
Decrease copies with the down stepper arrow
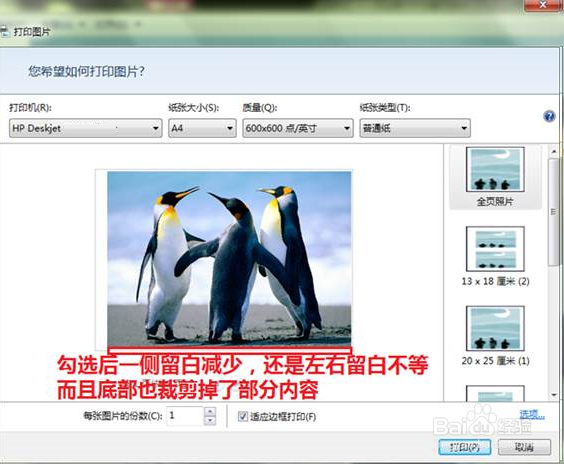click(x=210, y=420)
